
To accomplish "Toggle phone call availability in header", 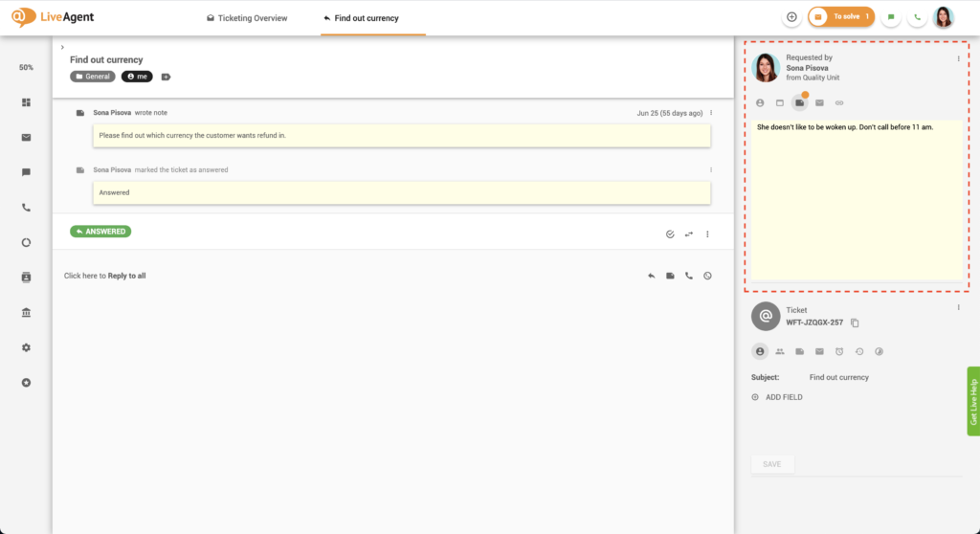I will point(918,17).
